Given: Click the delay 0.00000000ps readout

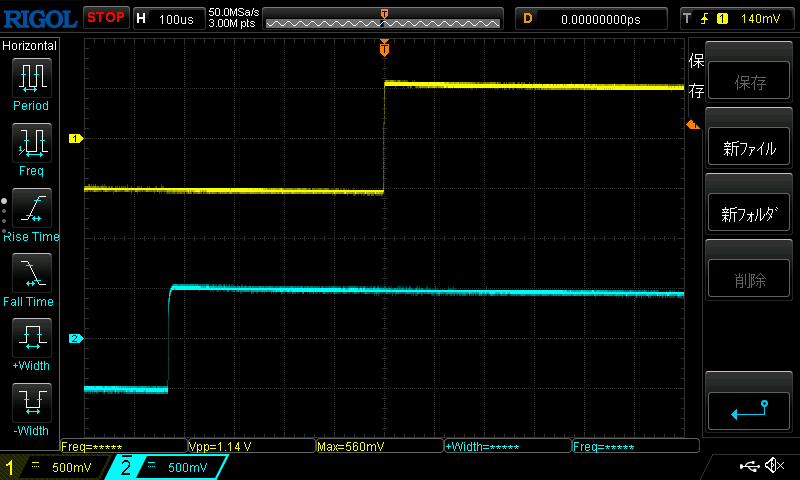Looking at the screenshot, I should (x=601, y=19).
